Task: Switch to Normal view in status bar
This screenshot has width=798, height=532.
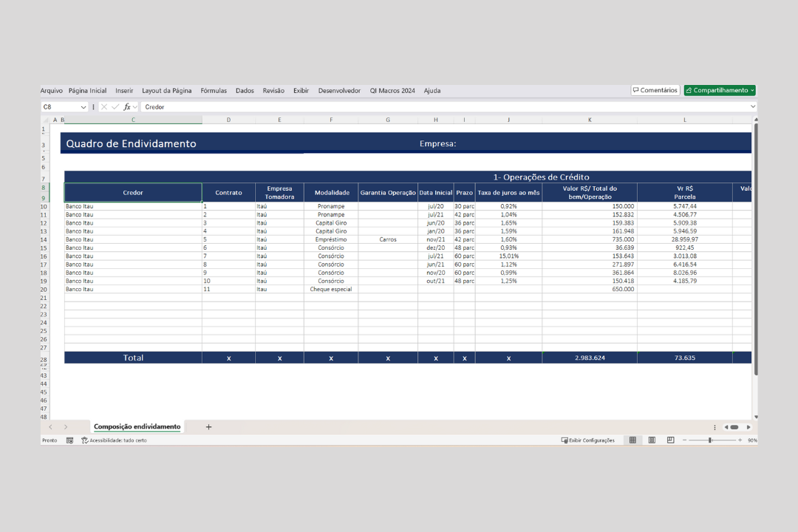Action: [x=632, y=440]
